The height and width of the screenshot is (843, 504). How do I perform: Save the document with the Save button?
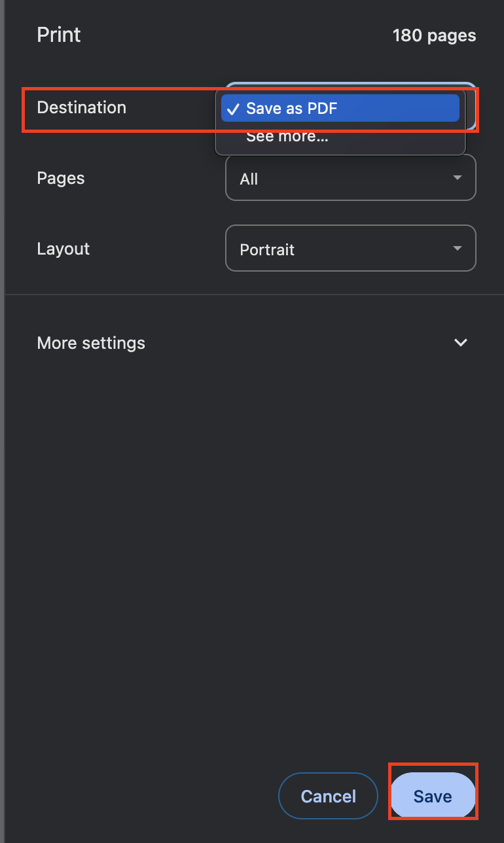click(433, 796)
